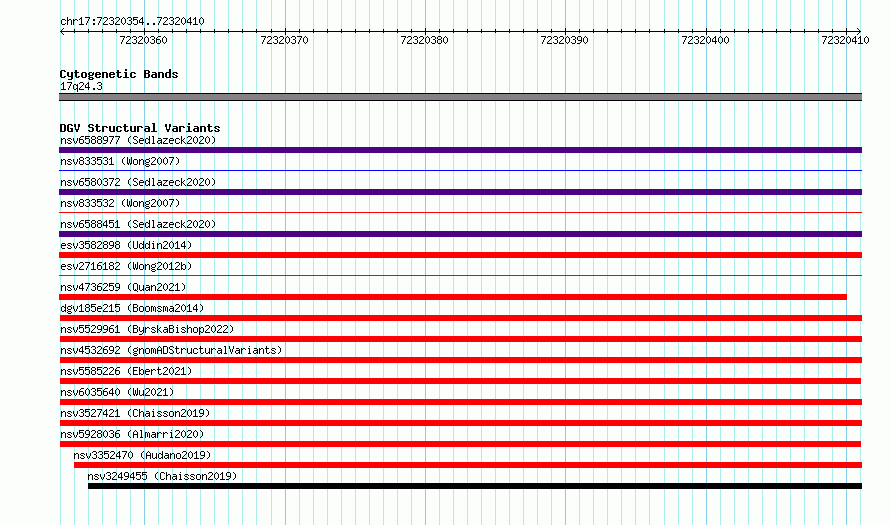The image size is (890, 525).
Task: Click ruler position 72320390
Action: click(x=565, y=40)
